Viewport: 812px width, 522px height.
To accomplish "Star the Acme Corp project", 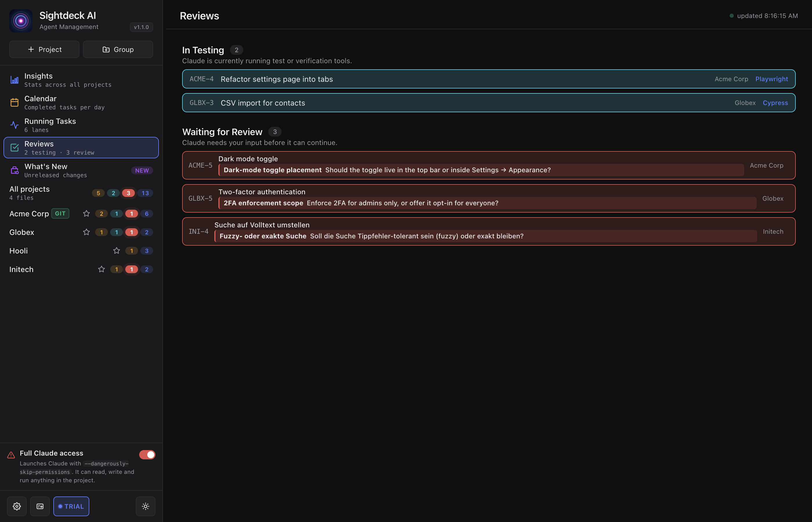I will 86,213.
